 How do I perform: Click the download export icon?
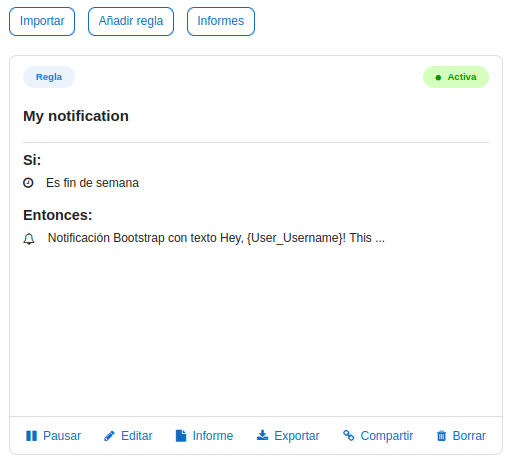263,435
